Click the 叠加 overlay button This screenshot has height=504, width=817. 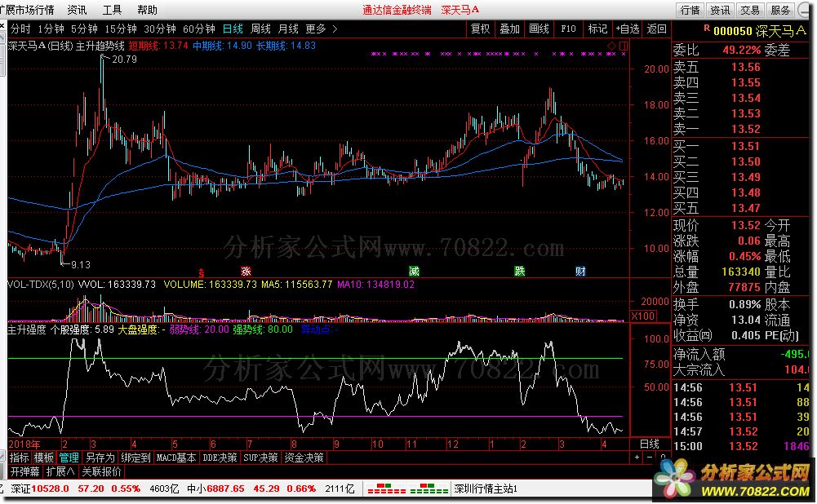tap(509, 29)
